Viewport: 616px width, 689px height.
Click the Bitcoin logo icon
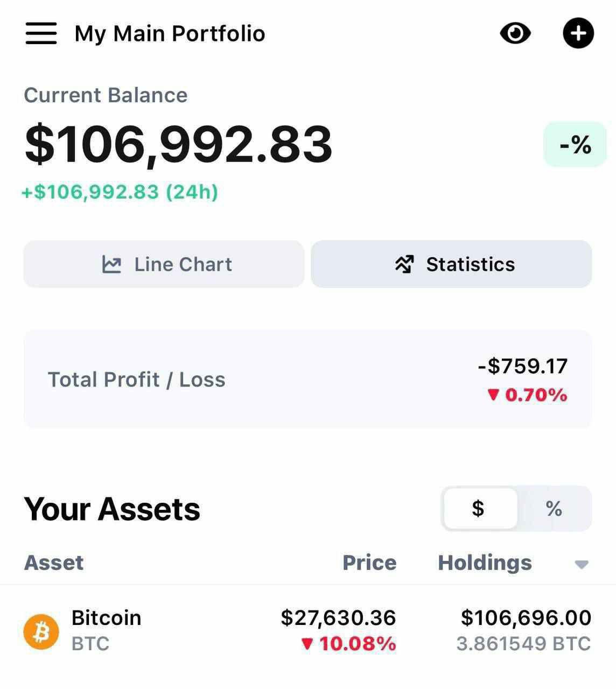[x=41, y=631]
